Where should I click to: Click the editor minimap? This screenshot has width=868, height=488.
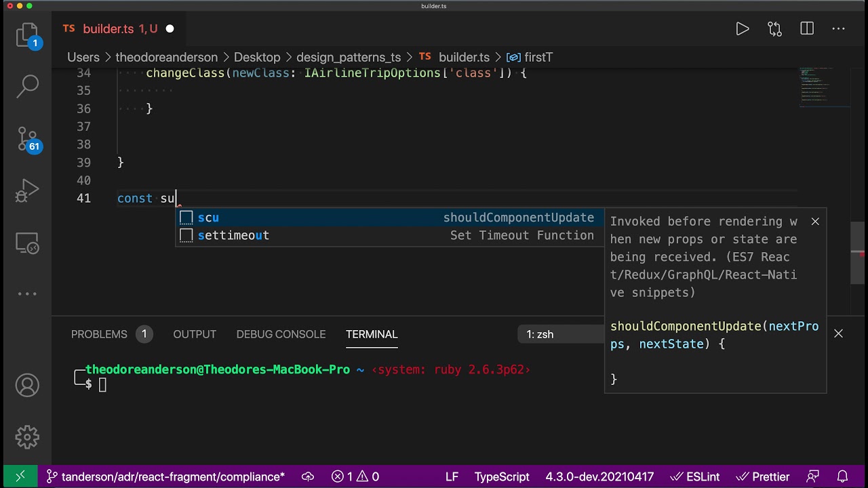tap(824, 88)
